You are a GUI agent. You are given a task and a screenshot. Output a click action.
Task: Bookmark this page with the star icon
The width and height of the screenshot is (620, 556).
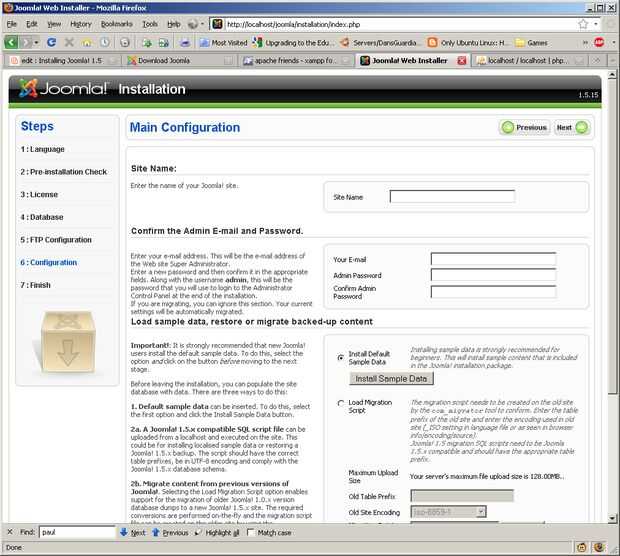[583, 24]
